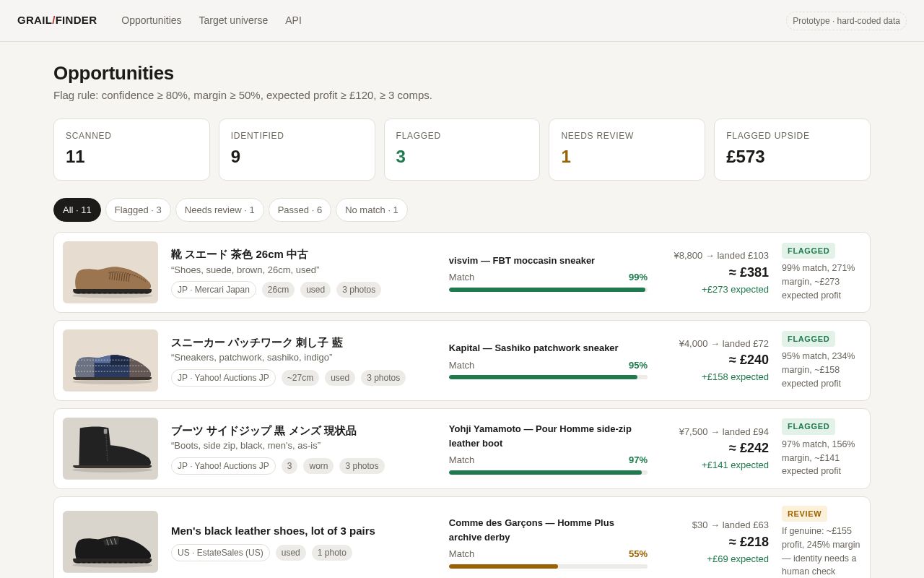Click the FLAGGED badge on Kapital row
Screen dimensions: 924x578
(808, 339)
